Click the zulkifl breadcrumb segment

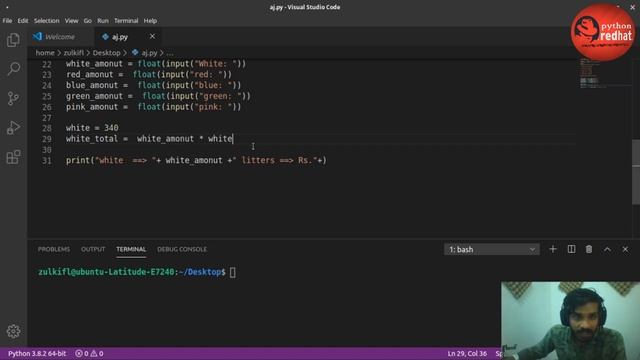click(73, 53)
